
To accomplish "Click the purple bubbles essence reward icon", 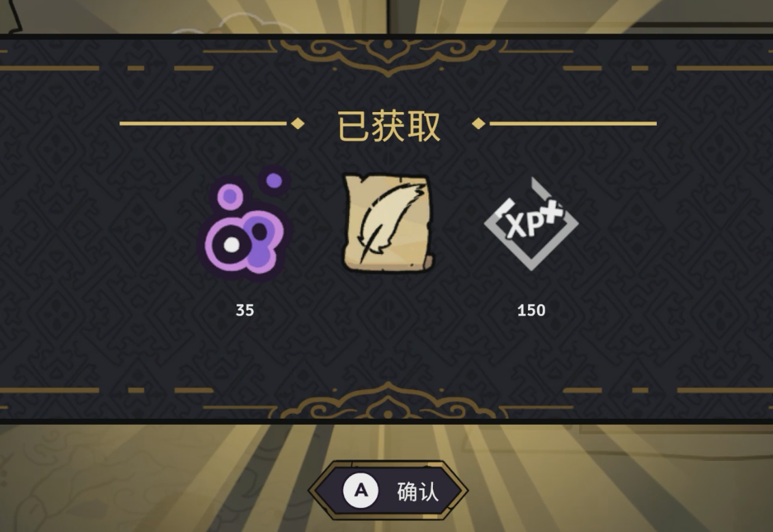I will 244,225.
